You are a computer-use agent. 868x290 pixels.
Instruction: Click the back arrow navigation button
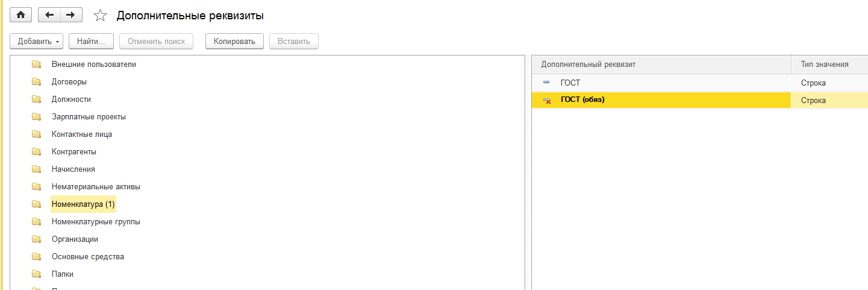click(49, 15)
